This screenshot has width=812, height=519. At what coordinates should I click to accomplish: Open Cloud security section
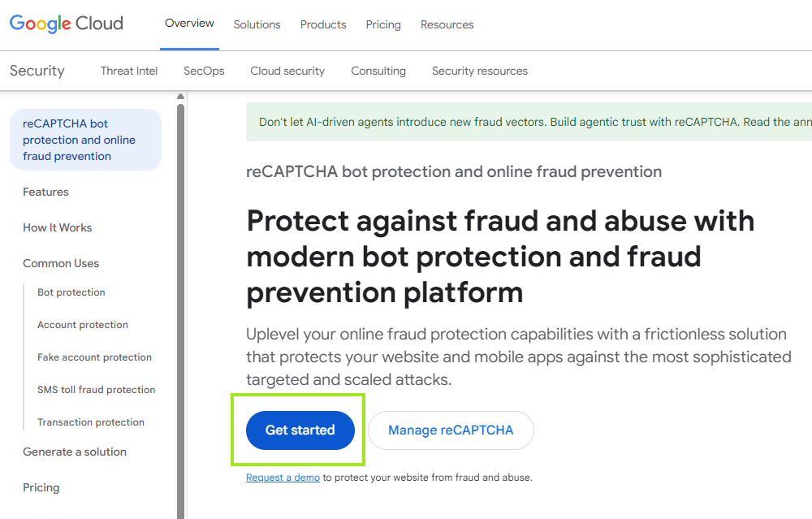(x=287, y=71)
